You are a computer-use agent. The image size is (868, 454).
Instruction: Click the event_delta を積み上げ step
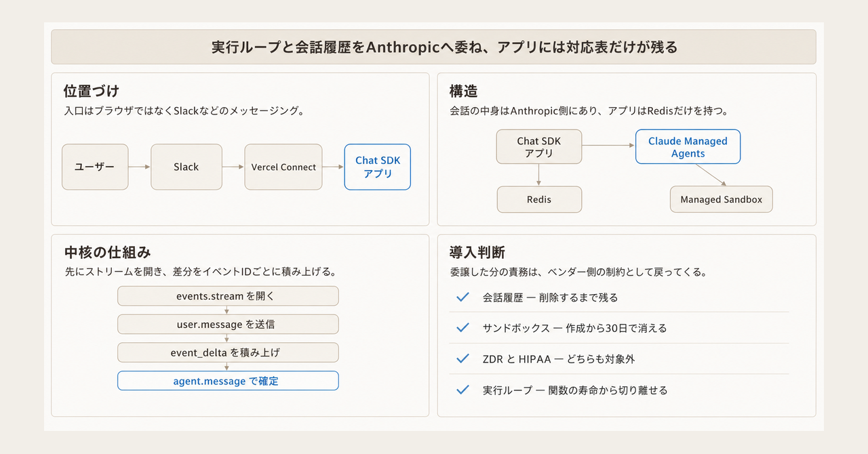click(228, 352)
